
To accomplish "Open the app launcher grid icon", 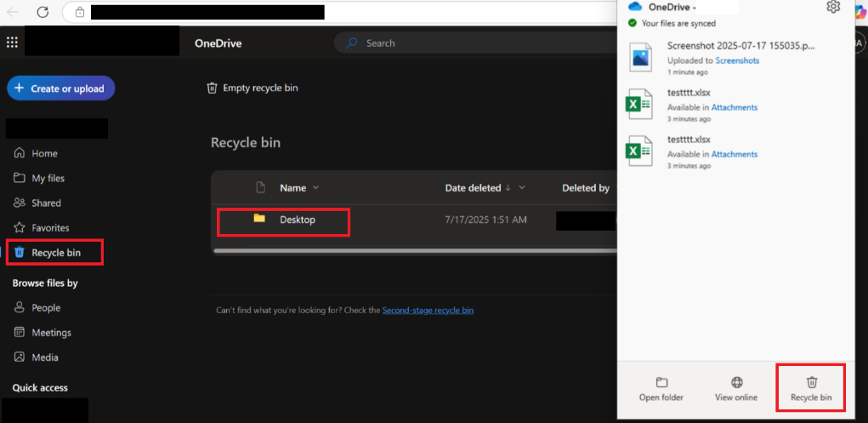I will [12, 43].
